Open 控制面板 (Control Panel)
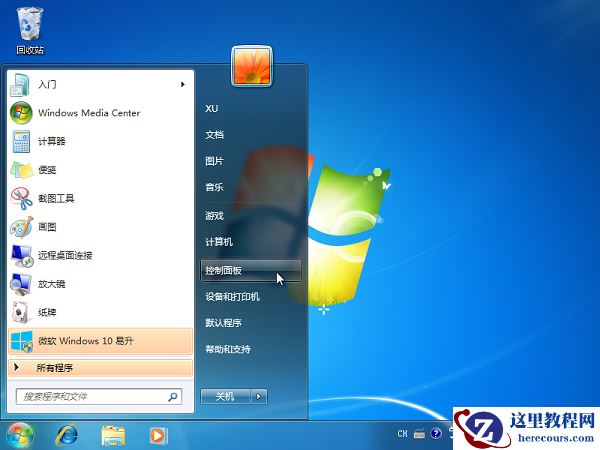 click(x=250, y=271)
